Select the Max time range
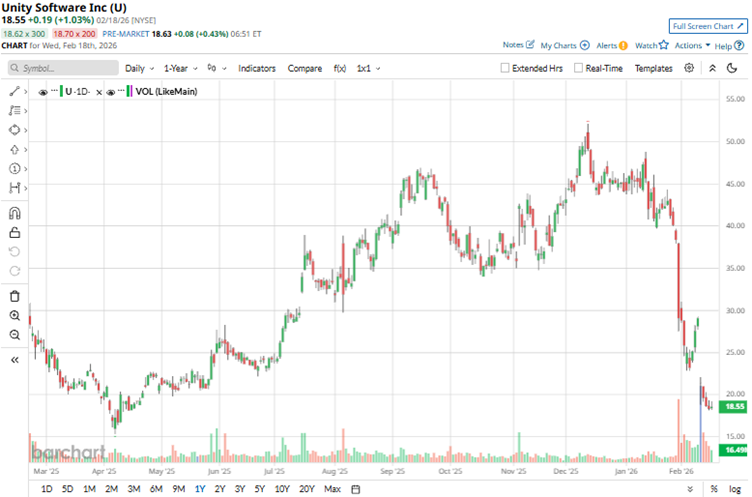 332,489
